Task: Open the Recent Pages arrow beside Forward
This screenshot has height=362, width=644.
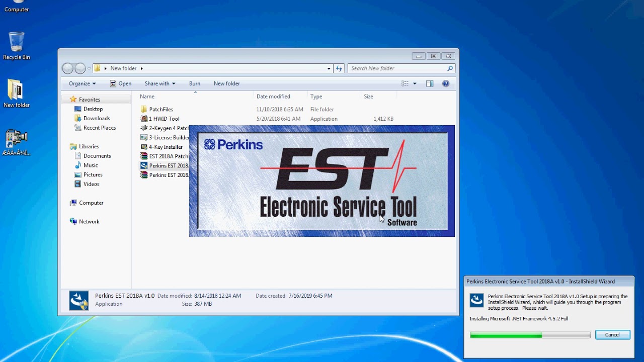Action: (x=89, y=68)
